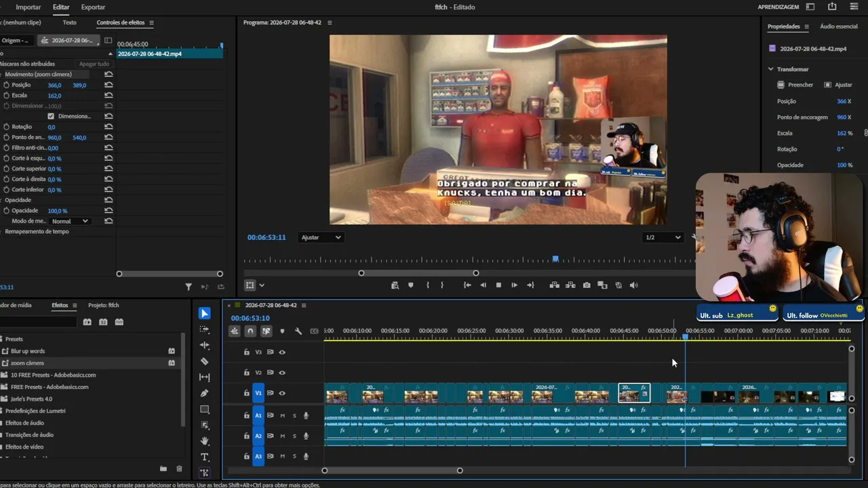Click the closed captions track icon
This screenshot has height=488, width=868.
coord(314,331)
